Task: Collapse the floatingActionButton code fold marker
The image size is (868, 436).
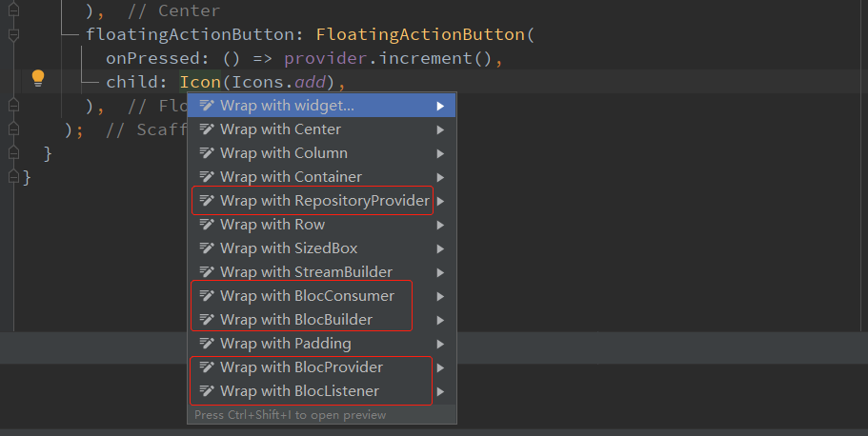Action: (13, 34)
